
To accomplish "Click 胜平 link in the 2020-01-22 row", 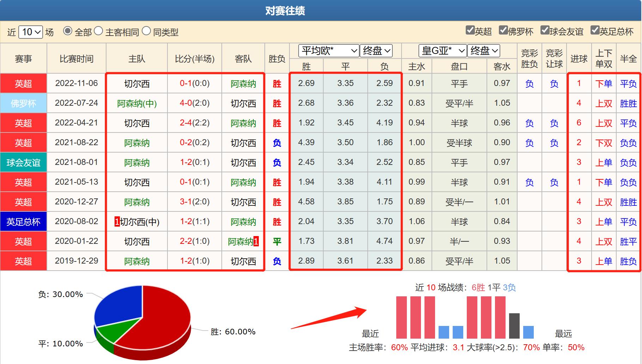I will click(628, 241).
